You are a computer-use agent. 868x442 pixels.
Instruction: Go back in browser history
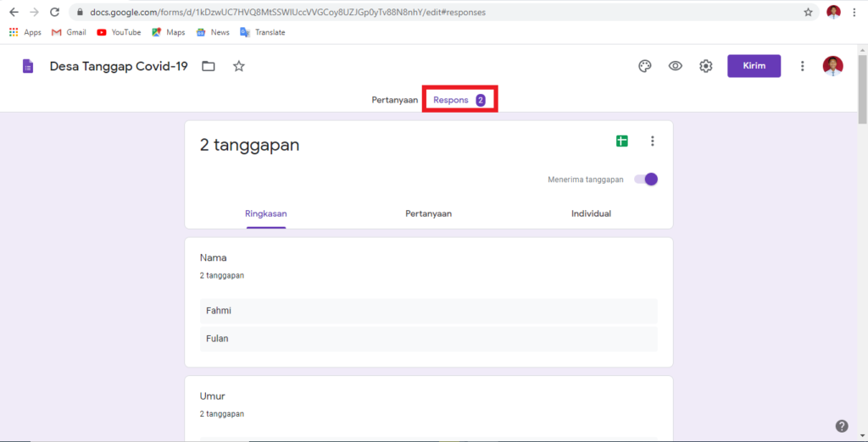[x=14, y=12]
